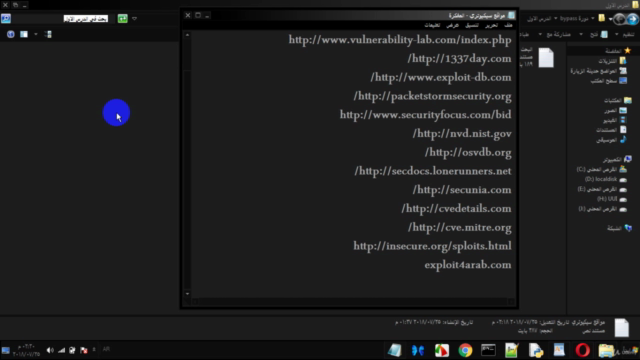
Task: Select Videos library in Explorer sidebar
Action: tap(615, 120)
